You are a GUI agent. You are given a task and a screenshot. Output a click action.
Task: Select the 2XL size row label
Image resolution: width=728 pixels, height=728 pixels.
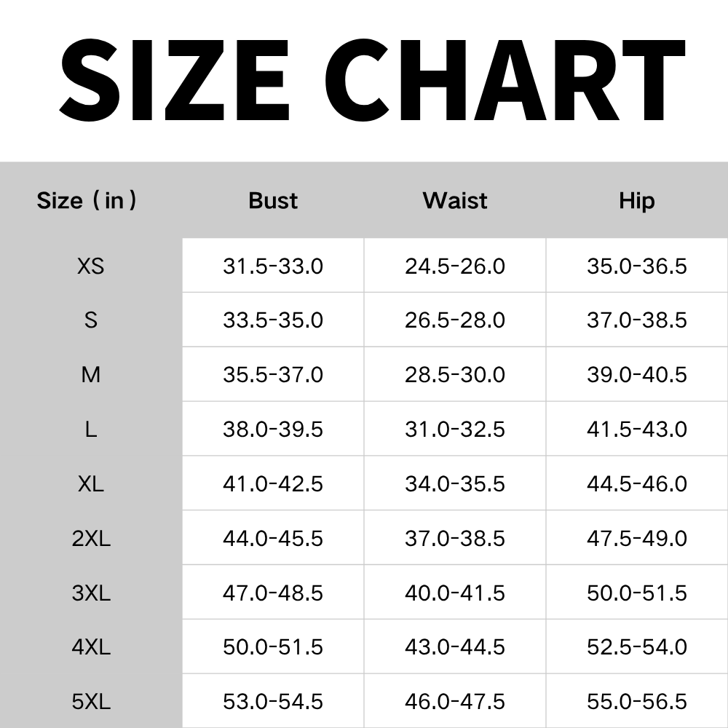(x=91, y=538)
